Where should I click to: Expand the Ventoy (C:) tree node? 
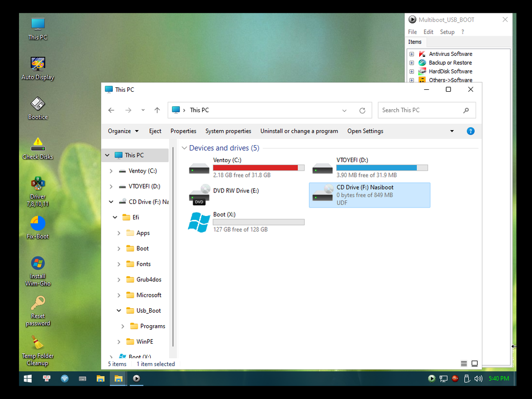pos(111,171)
